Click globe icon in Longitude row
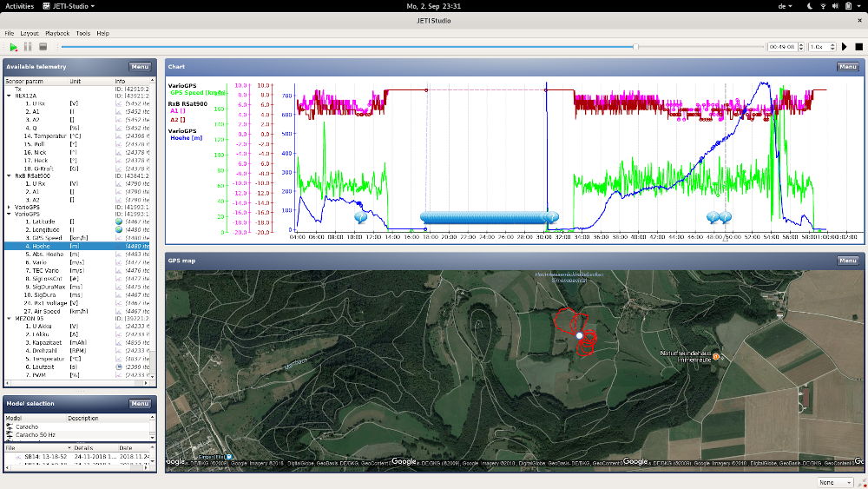This screenshot has width=868, height=489. (118, 230)
